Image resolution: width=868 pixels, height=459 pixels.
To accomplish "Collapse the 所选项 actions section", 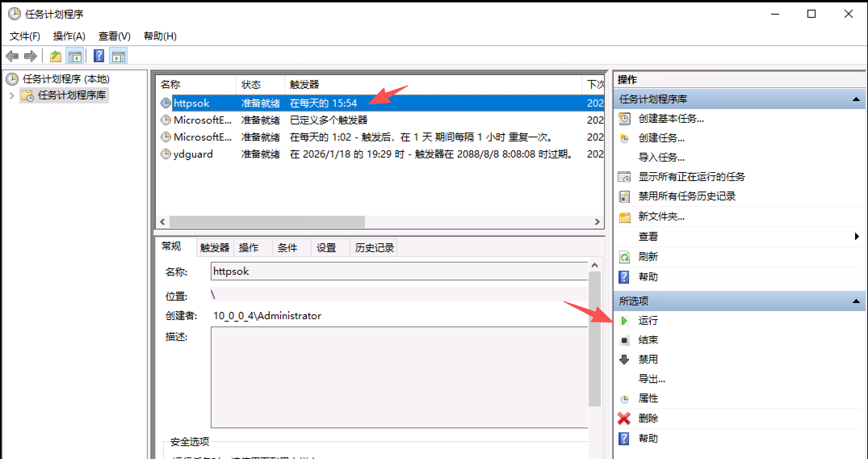I will (856, 301).
